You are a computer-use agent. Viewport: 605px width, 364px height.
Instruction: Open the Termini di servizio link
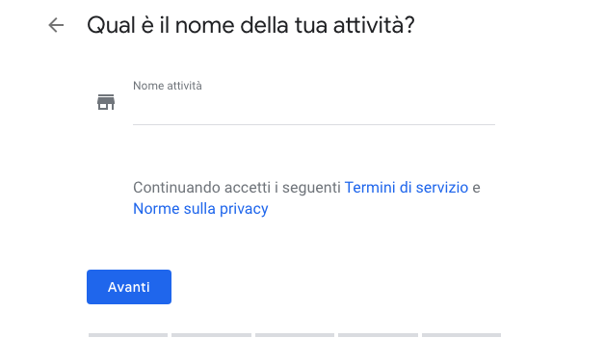(407, 188)
